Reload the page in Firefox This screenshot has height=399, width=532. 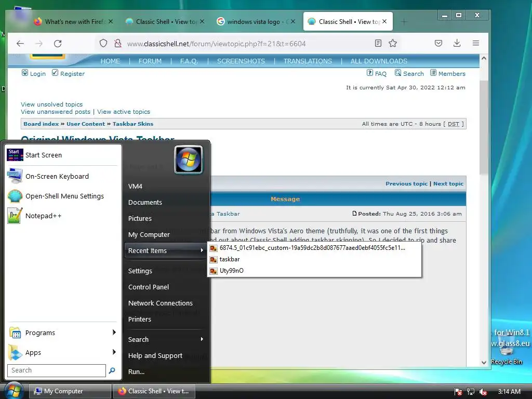pyautogui.click(x=58, y=44)
